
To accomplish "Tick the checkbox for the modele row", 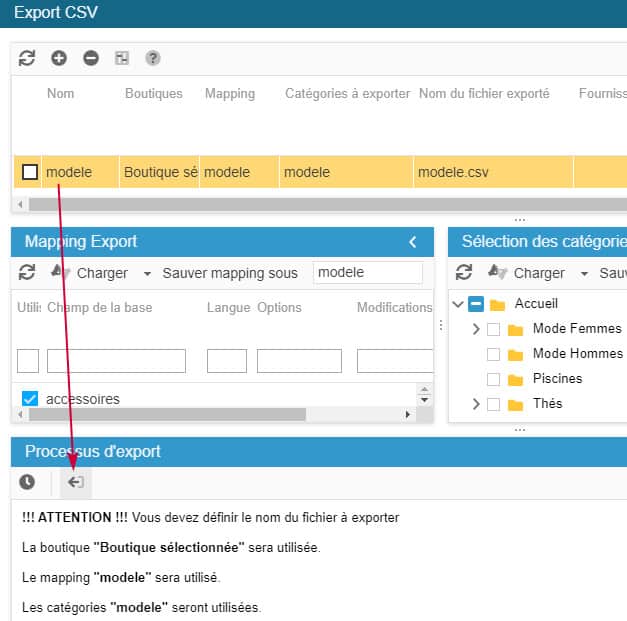I will 30,172.
